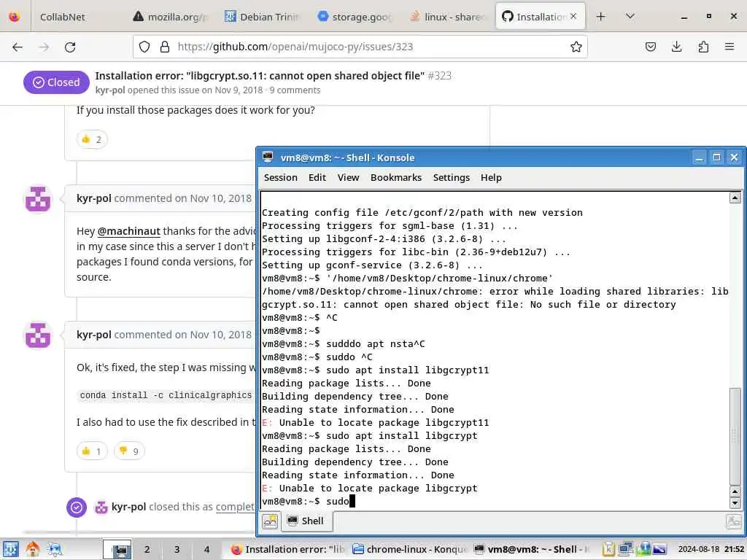Click the thumbs down 9 reaction

tap(129, 451)
